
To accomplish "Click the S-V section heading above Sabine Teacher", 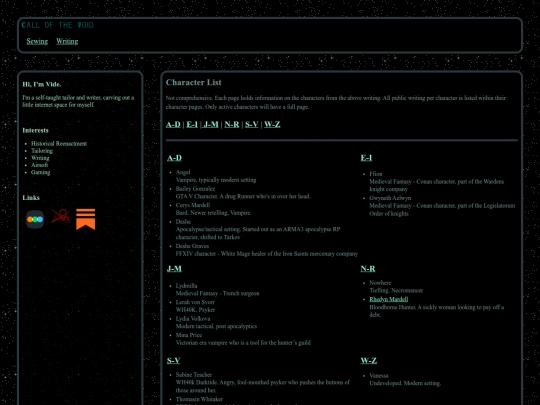I will click(x=174, y=361).
